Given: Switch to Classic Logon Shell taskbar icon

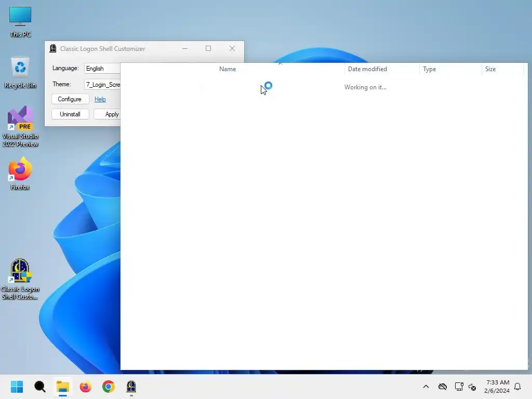Looking at the screenshot, I should coord(131,387).
